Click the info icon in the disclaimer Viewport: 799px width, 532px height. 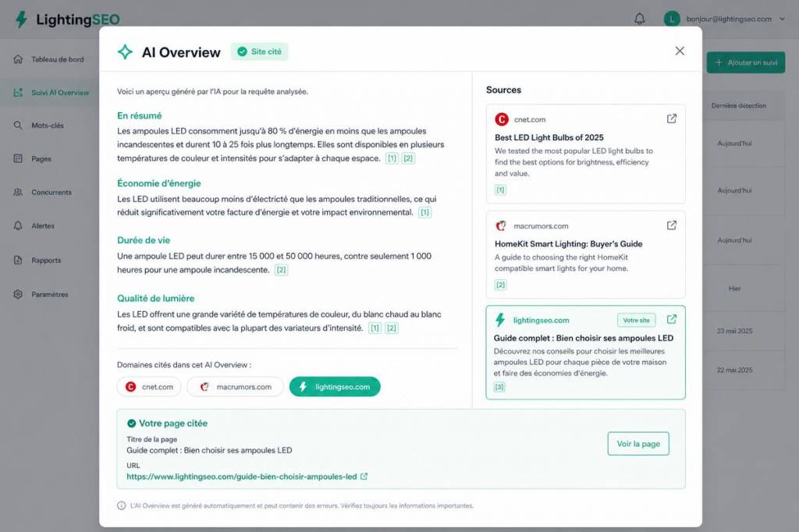(x=121, y=505)
